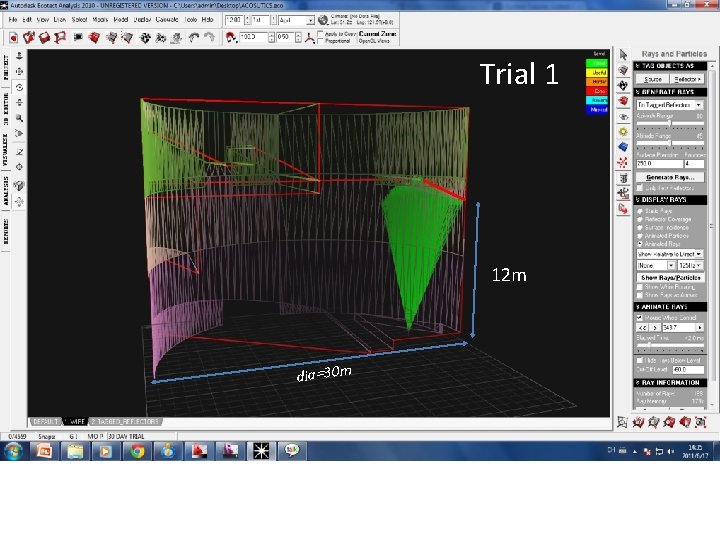This screenshot has height=540, width=720.
Task: Click the black animal-shaped icon in the top toolbar
Action: pos(145,38)
